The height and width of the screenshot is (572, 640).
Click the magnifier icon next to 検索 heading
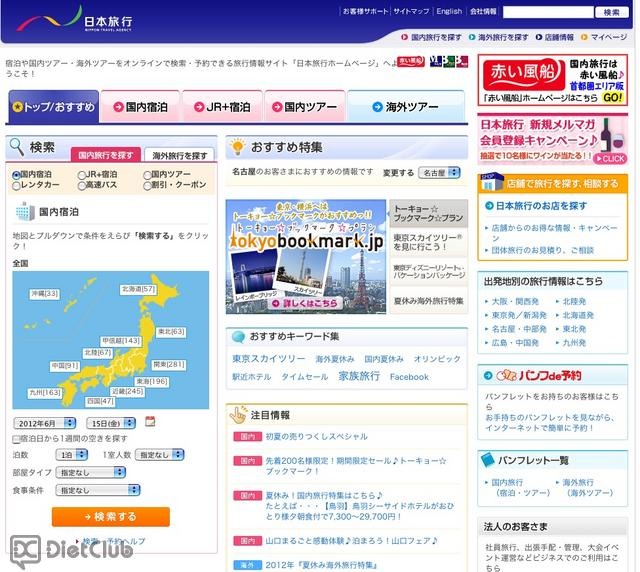tap(16, 147)
